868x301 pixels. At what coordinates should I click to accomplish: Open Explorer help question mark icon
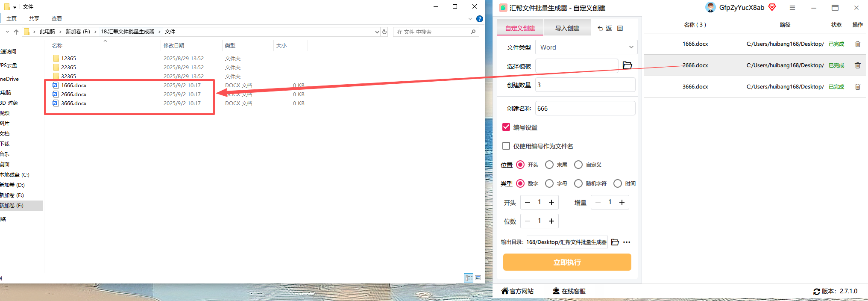[480, 19]
